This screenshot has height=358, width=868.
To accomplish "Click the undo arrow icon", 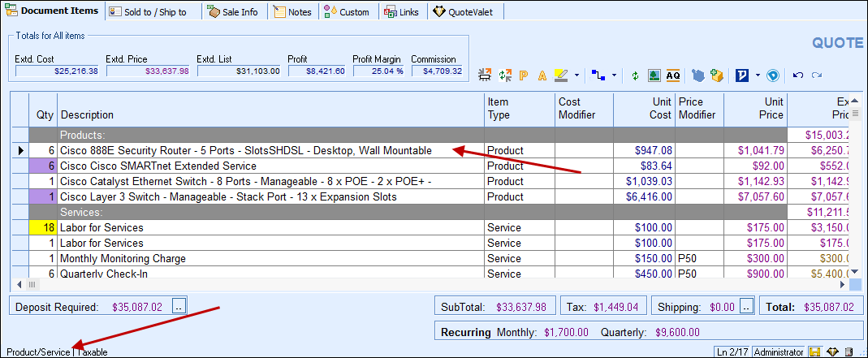I will point(797,75).
